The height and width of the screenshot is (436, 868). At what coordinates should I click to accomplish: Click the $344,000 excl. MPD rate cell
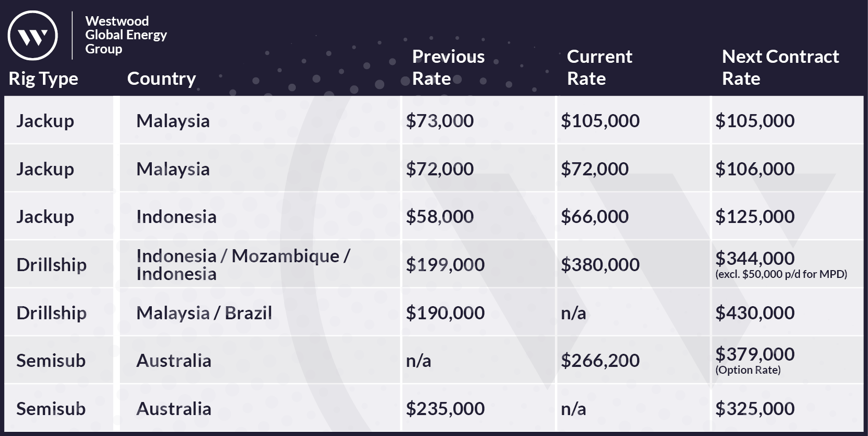click(x=781, y=264)
